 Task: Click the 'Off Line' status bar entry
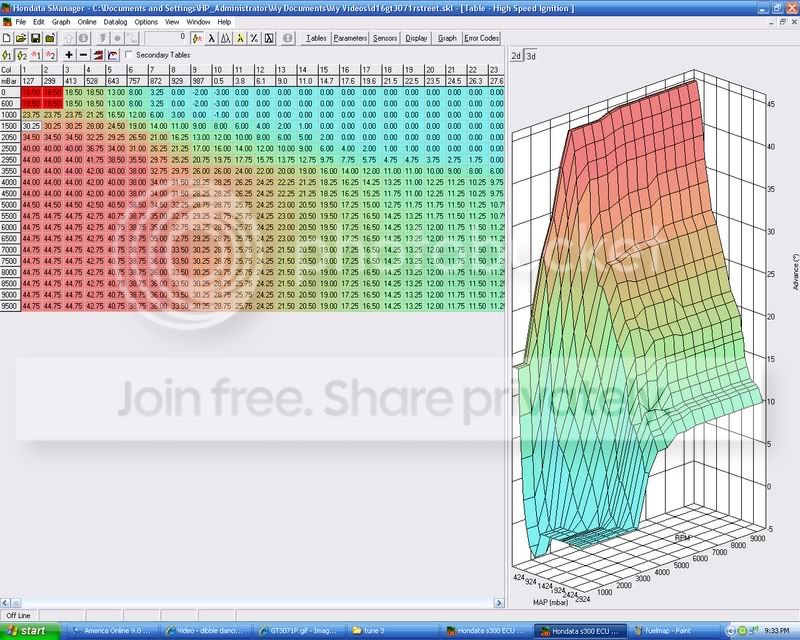pos(19,615)
